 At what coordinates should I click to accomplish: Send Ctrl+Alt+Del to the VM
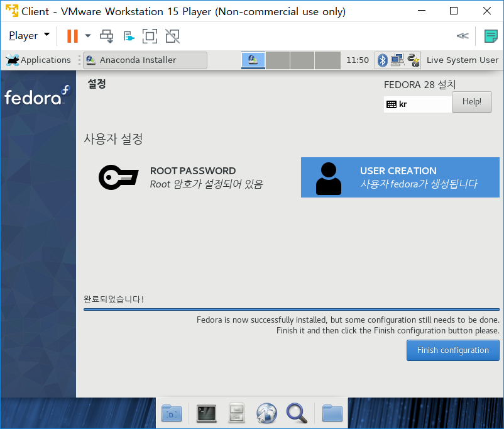point(106,36)
